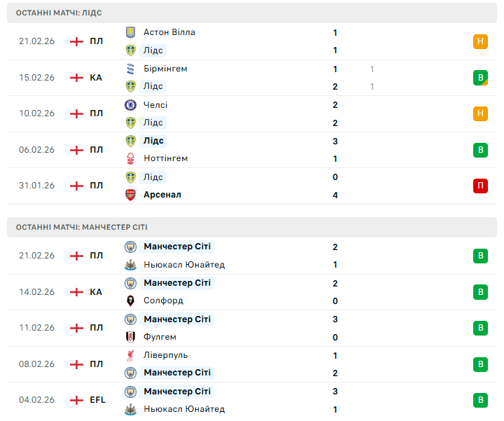The height and width of the screenshot is (421, 504).
Task: Select the EFL competition label on 04.02.26
Action: pyautogui.click(x=97, y=400)
